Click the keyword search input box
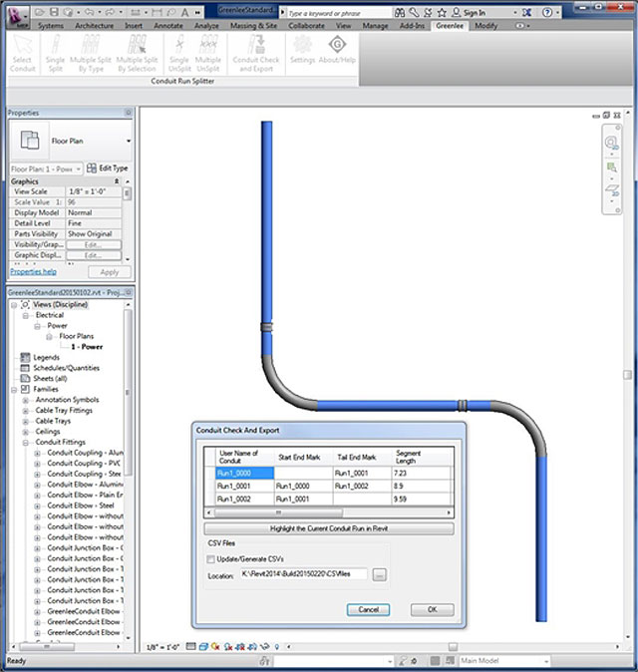The width and height of the screenshot is (638, 672). click(339, 13)
